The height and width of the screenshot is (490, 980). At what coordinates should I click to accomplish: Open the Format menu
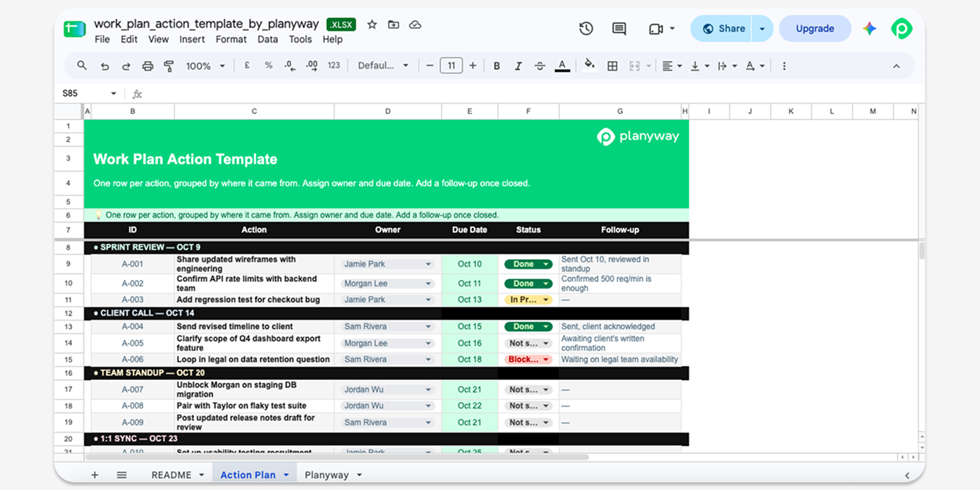(231, 39)
